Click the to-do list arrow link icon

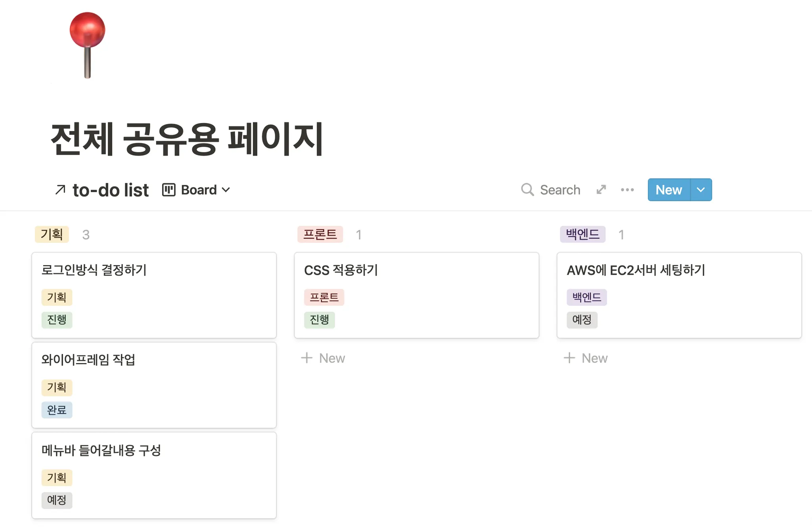[60, 190]
